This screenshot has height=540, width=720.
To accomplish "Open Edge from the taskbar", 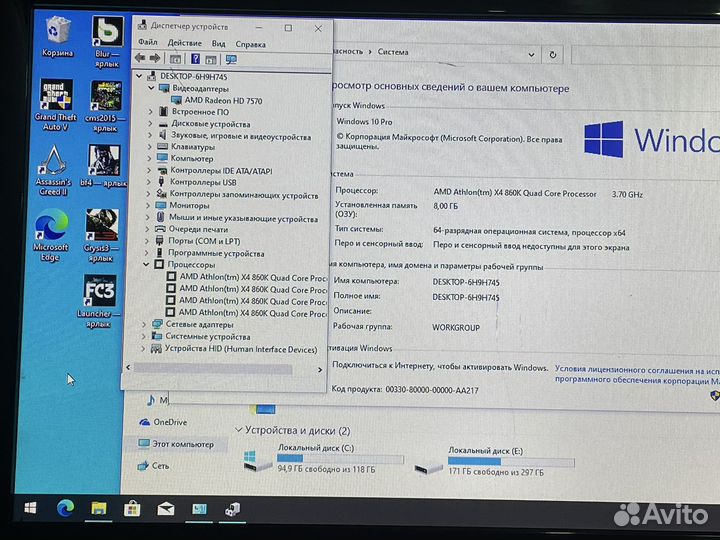I will point(65,508).
